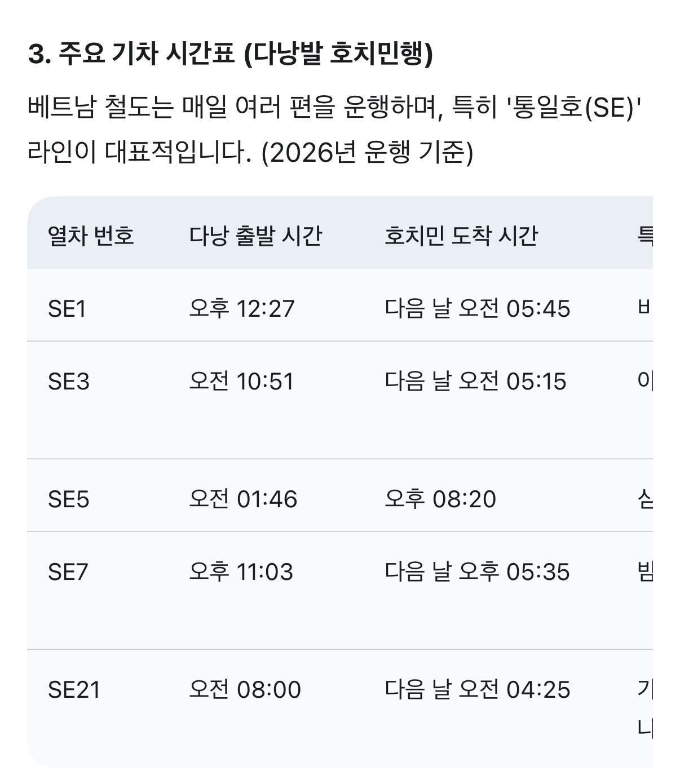The width and height of the screenshot is (680, 784).
Task: Select SE1 departure time 오후 12:27
Action: click(x=242, y=309)
